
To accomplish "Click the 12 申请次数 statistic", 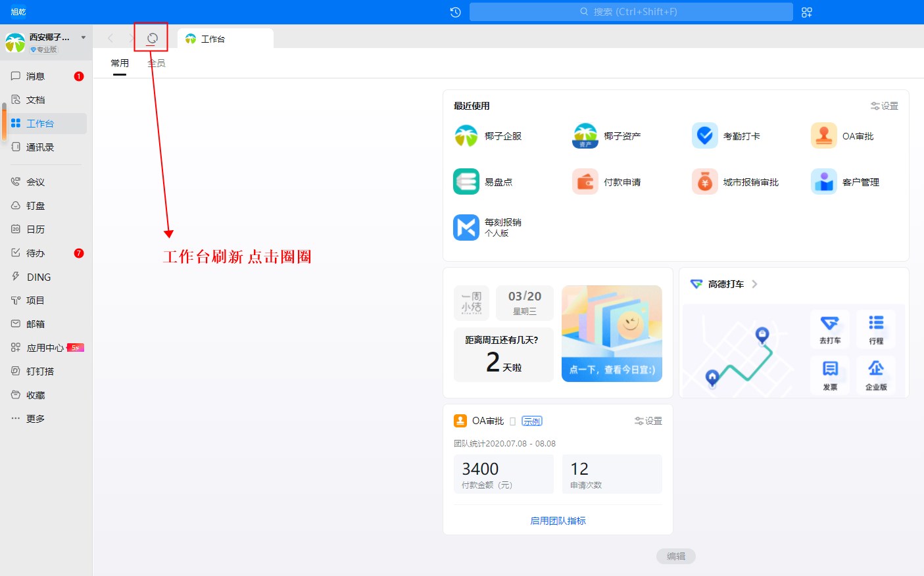I will point(612,474).
